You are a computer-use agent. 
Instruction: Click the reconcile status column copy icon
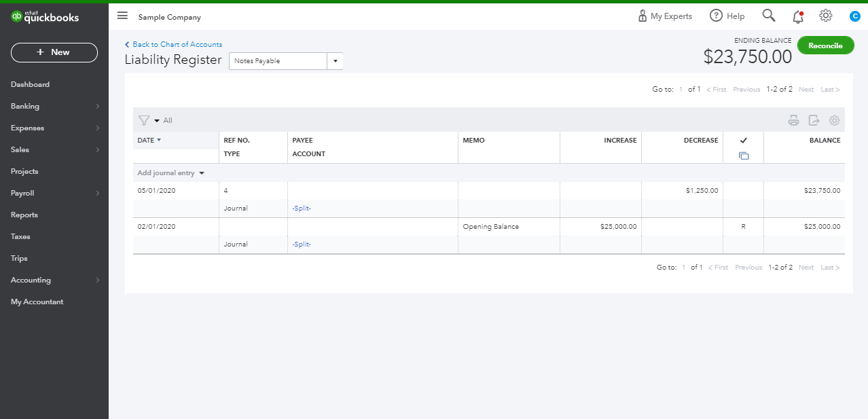pyautogui.click(x=744, y=156)
